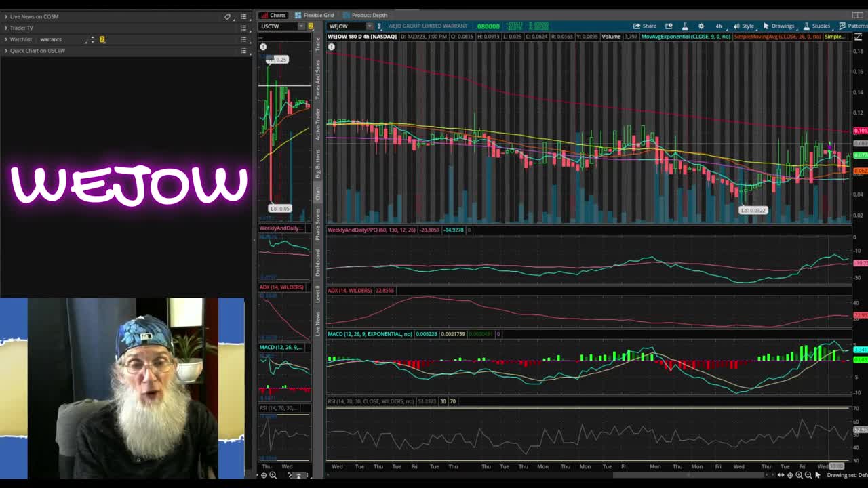The height and width of the screenshot is (488, 868).
Task: Expand the Quick Chart on USCTW gadget
Action: (x=6, y=51)
